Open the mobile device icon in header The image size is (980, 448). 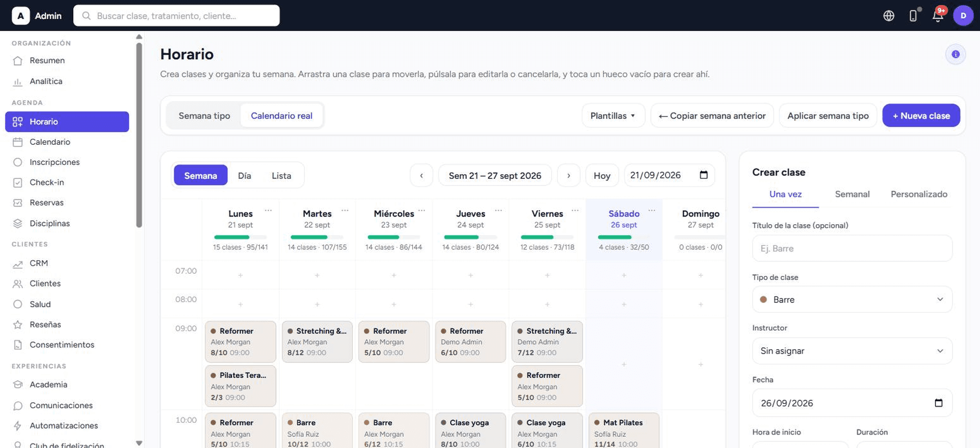(913, 16)
